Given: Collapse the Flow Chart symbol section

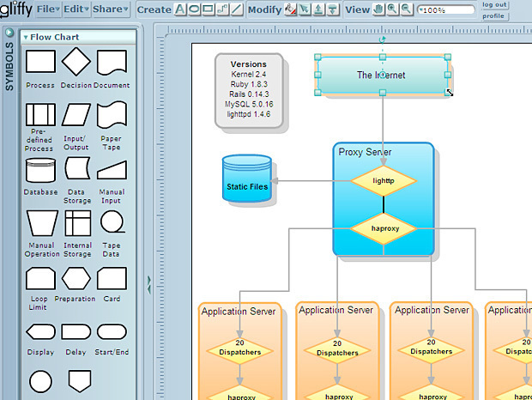Looking at the screenshot, I should (x=26, y=38).
